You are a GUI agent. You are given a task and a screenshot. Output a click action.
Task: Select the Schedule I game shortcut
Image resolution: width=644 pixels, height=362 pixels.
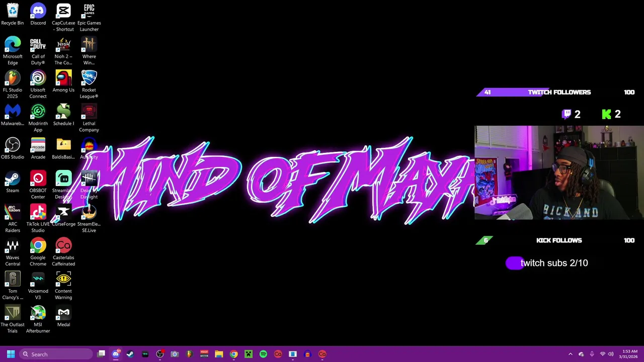point(63,115)
